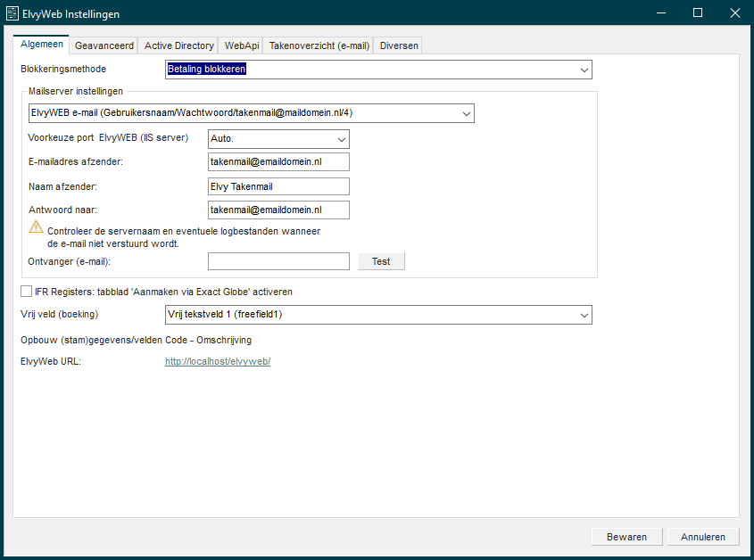The height and width of the screenshot is (560, 754).
Task: Click the Annuleren button
Action: (702, 537)
